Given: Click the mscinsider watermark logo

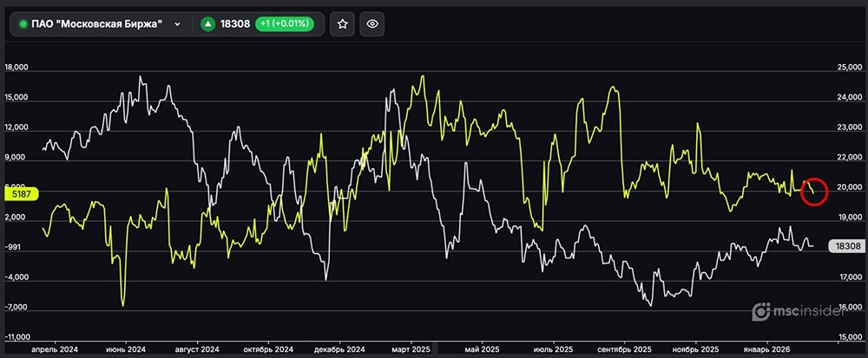Looking at the screenshot, I should click(x=807, y=311).
